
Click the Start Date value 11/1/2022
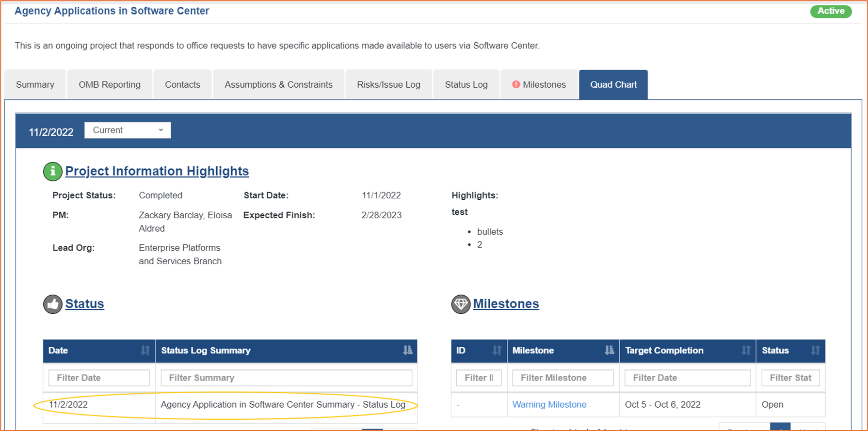(x=381, y=195)
